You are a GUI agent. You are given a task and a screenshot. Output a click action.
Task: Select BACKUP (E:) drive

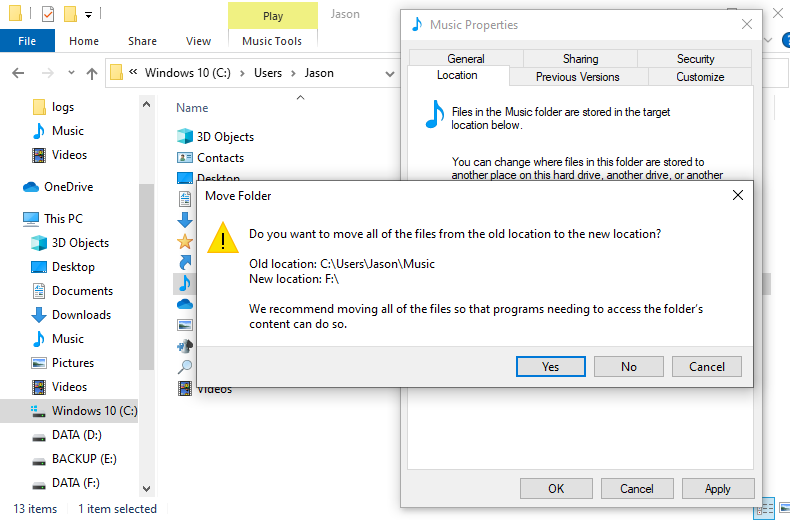pos(84,459)
